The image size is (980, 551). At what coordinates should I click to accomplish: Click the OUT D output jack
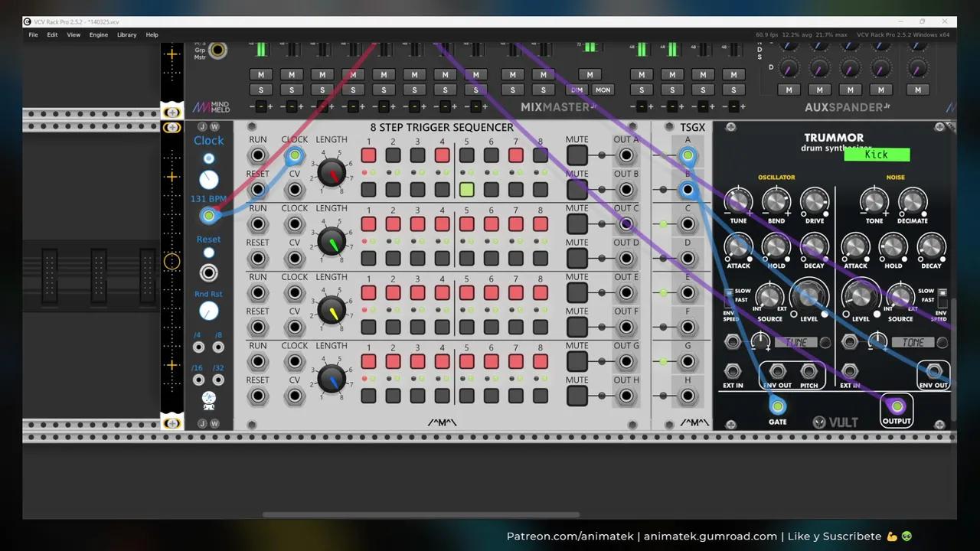click(x=626, y=259)
